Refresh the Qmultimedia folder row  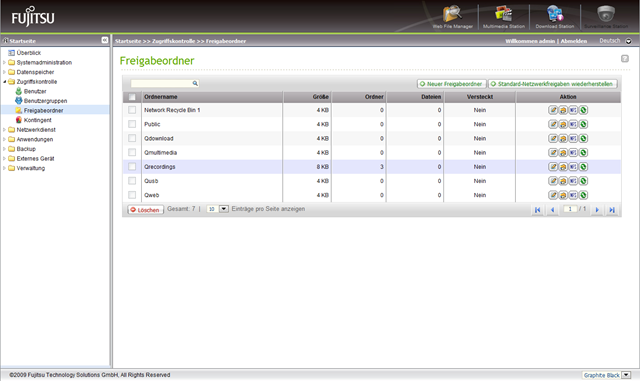click(583, 153)
